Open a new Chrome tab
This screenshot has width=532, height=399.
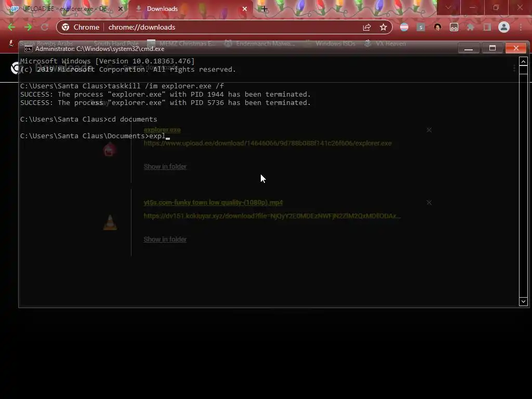[x=264, y=9]
